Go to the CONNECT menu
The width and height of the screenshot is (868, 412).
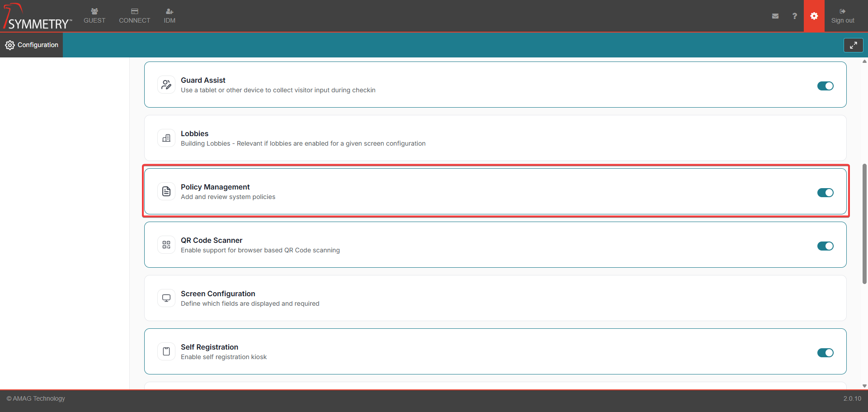[134, 16]
